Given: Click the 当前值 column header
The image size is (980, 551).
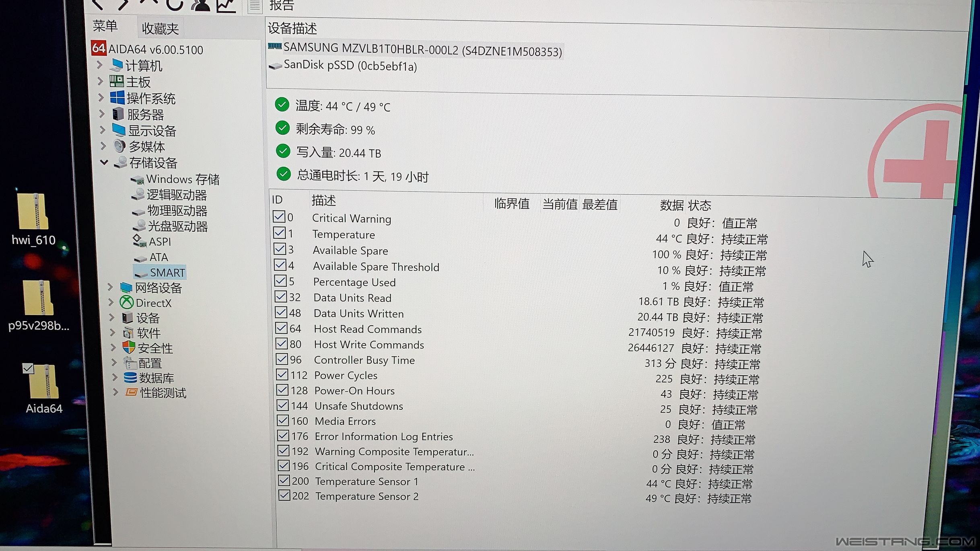Looking at the screenshot, I should click(560, 204).
